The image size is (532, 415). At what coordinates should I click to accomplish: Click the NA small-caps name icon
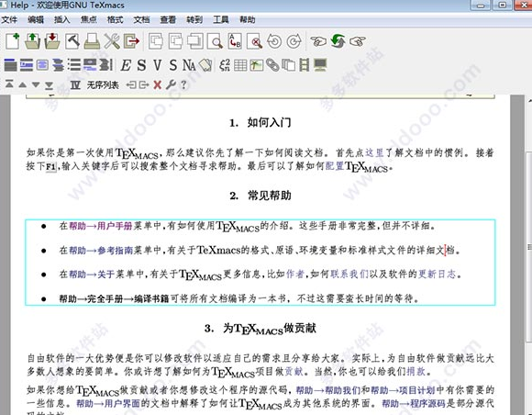click(189, 65)
